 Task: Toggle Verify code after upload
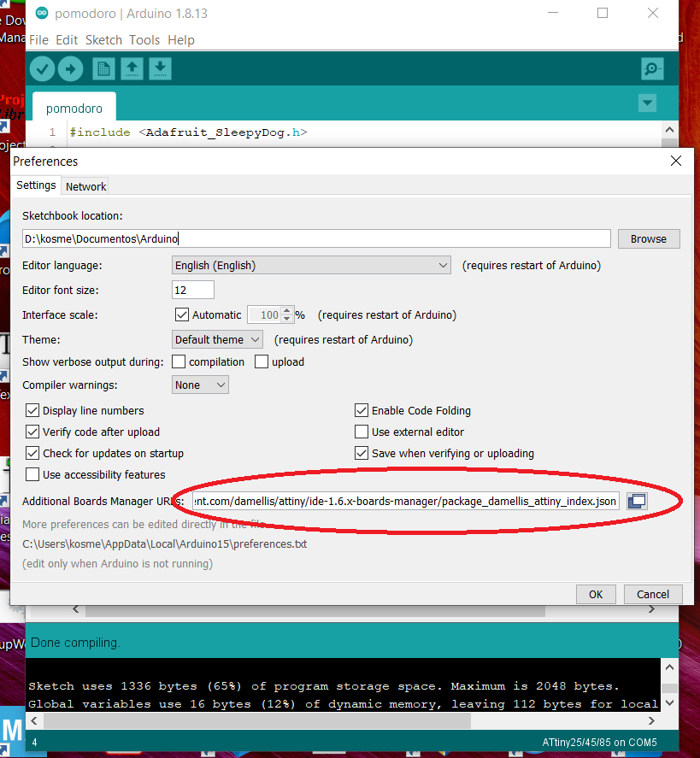[32, 432]
